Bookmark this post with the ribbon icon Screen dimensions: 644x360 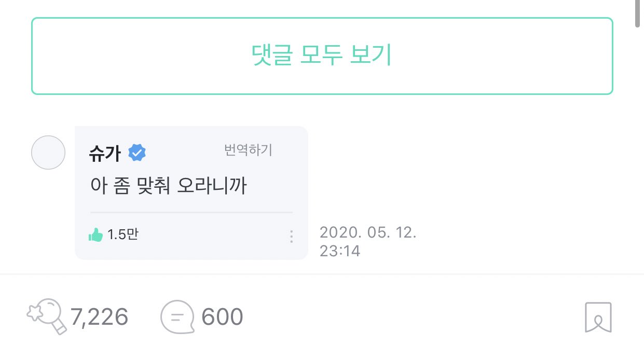tap(598, 316)
